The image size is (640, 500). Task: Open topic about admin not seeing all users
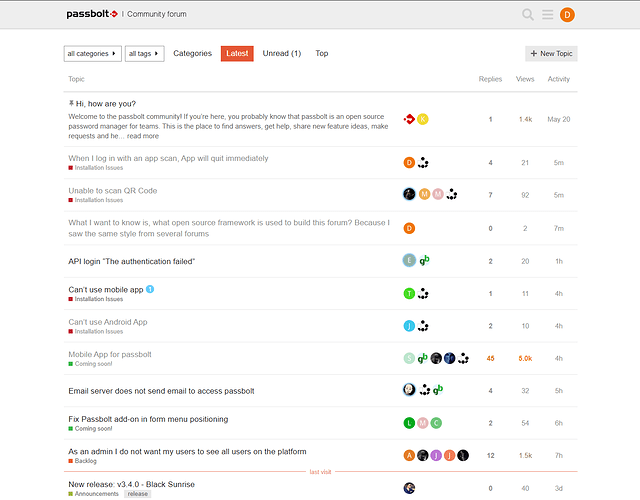[187, 451]
